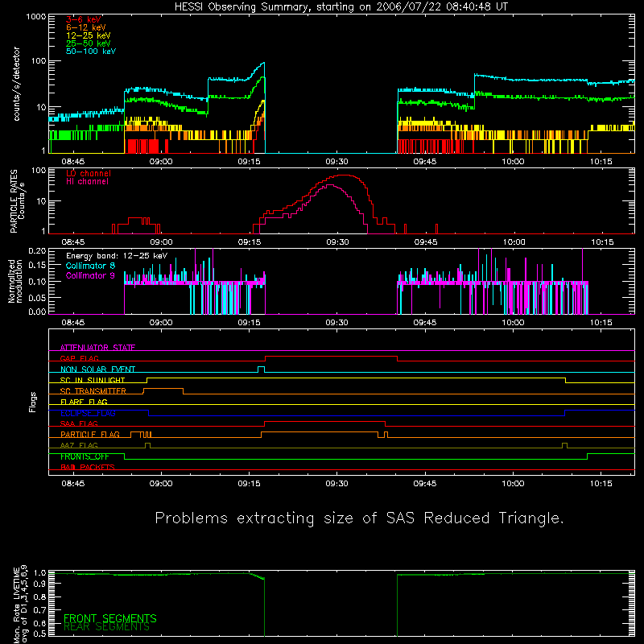The image size is (644, 644).
Task: Select the ECLIPSE_FLAG label
Action: click(x=88, y=413)
